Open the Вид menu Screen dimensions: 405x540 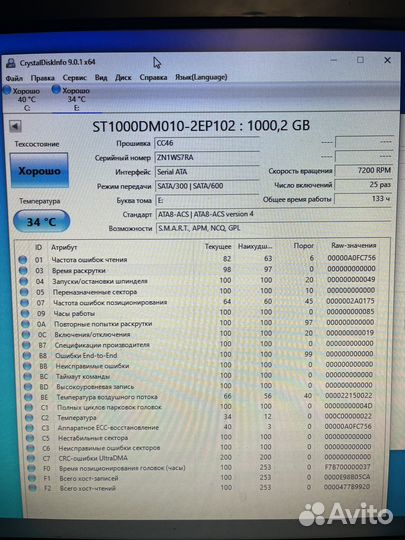click(101, 77)
